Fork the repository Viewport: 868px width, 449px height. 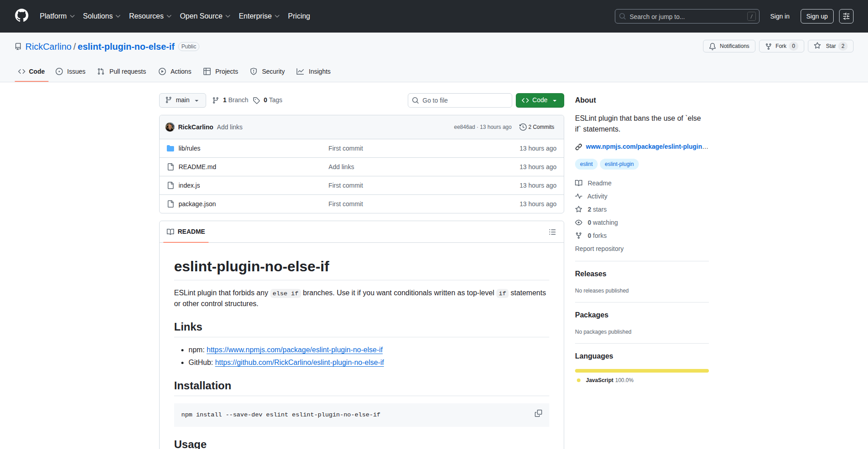click(781, 46)
